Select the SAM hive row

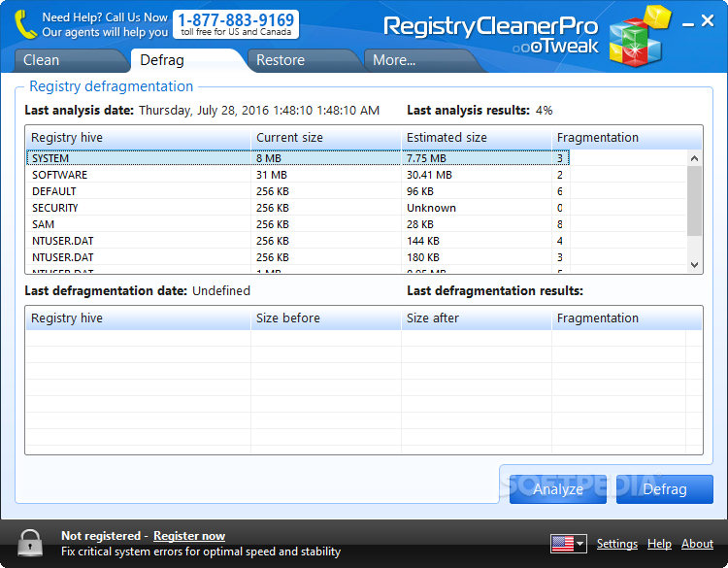pyautogui.click(x=298, y=224)
